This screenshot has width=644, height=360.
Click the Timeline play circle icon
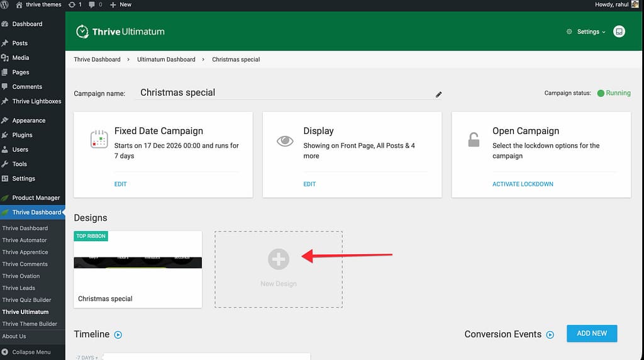pos(118,335)
